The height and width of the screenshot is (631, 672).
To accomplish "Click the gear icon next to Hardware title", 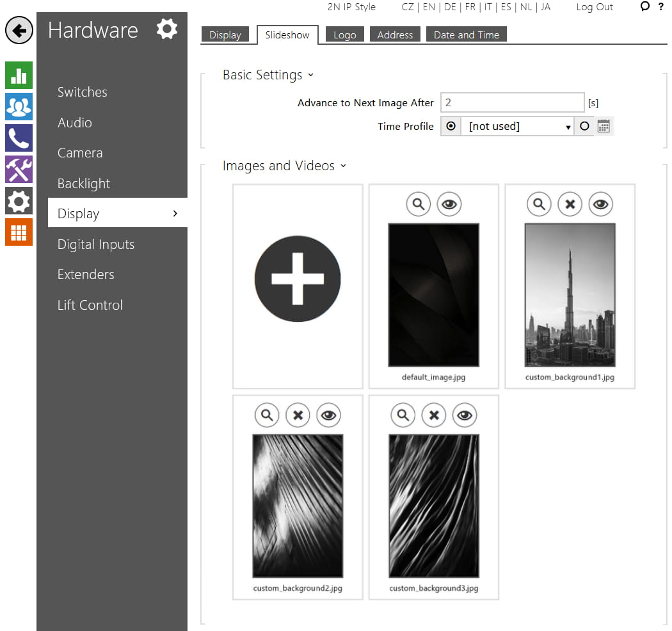I will click(166, 29).
